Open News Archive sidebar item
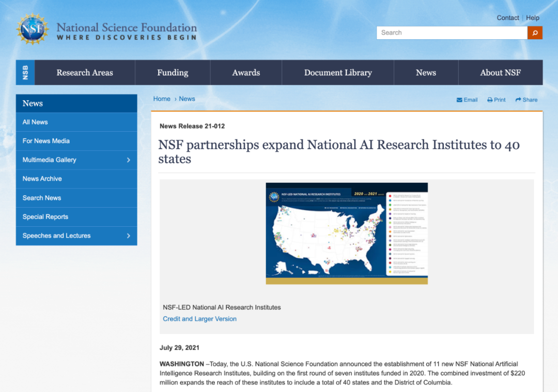Viewport: 558px width, 392px height. pos(76,179)
